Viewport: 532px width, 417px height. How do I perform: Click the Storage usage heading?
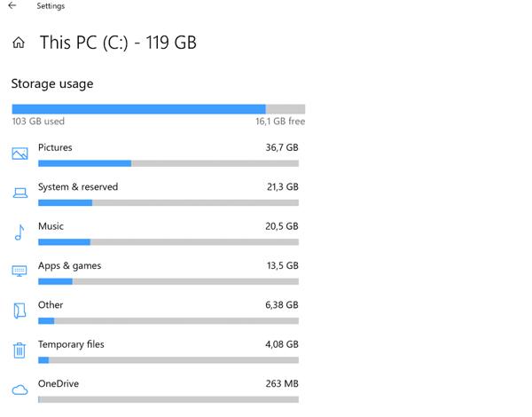(x=52, y=84)
